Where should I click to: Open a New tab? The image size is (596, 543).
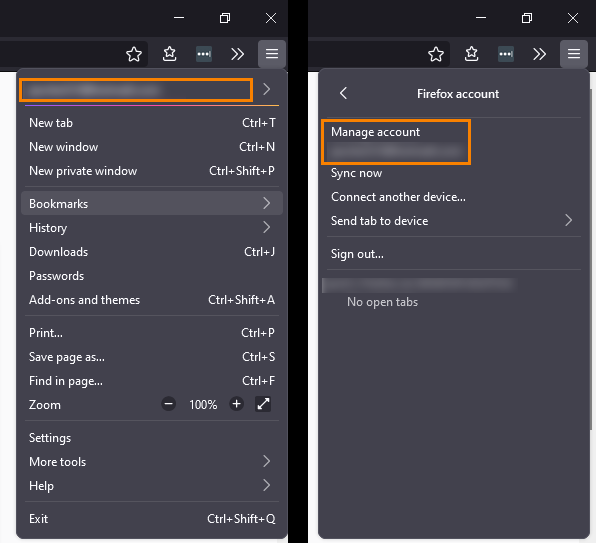point(152,123)
